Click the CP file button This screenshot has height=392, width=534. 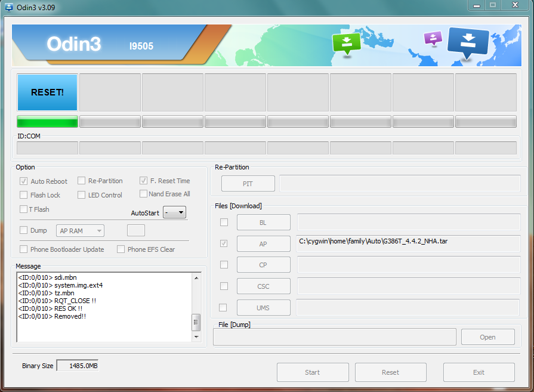pyautogui.click(x=264, y=265)
